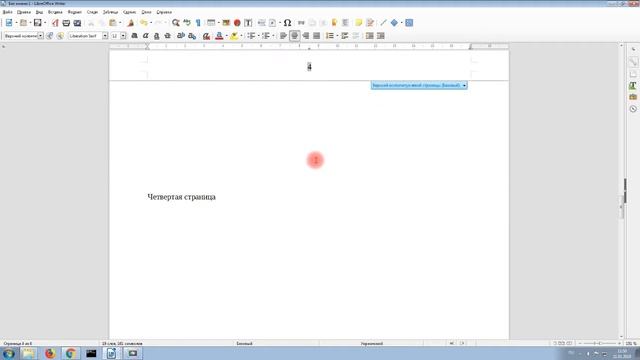Select the Insert Line tool
Viewport: 640px width, 360px height.
383,23
